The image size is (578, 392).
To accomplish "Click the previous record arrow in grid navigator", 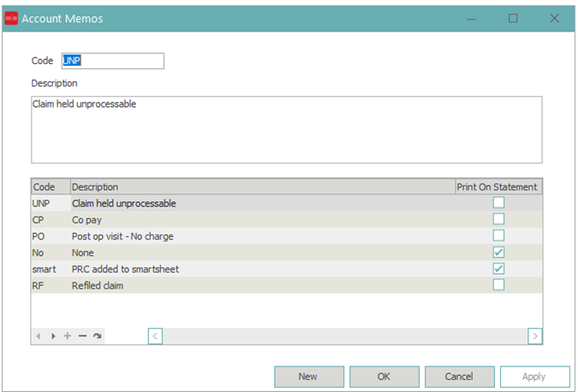I will (x=39, y=336).
